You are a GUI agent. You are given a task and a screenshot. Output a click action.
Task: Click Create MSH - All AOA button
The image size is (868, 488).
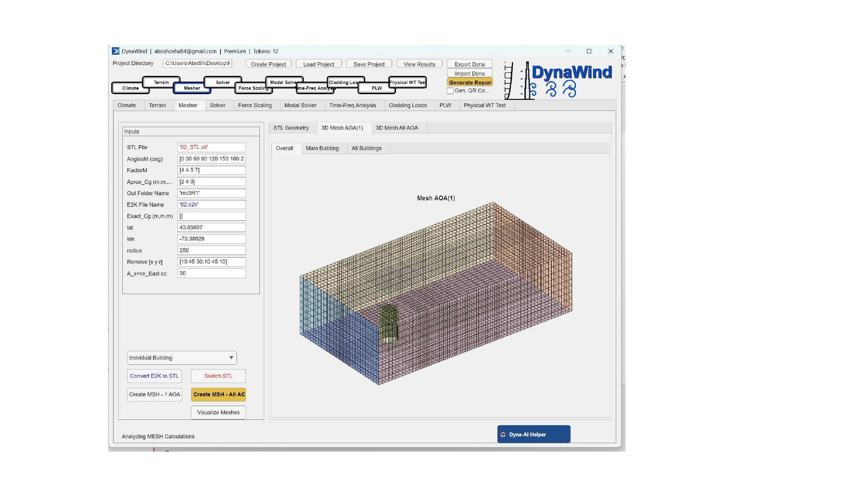click(219, 394)
